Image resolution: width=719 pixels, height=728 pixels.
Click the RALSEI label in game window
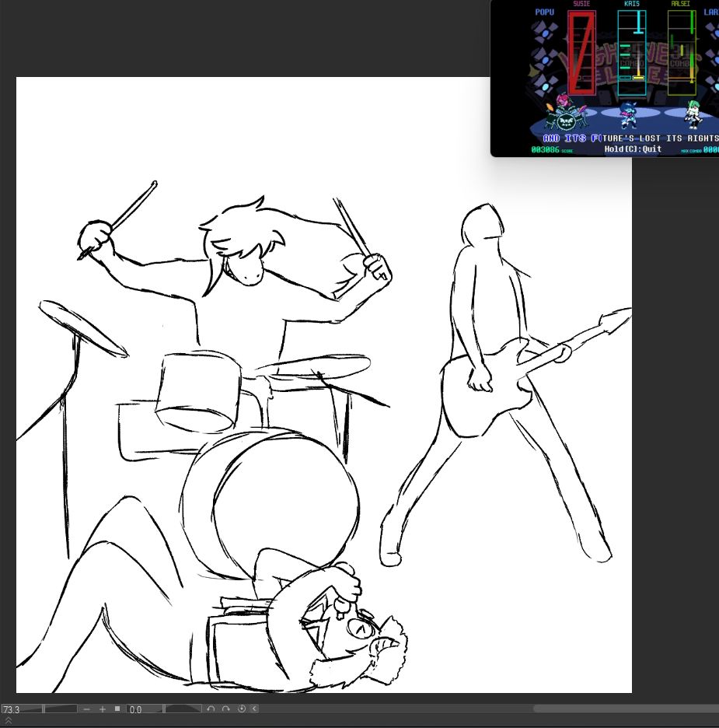pyautogui.click(x=680, y=4)
